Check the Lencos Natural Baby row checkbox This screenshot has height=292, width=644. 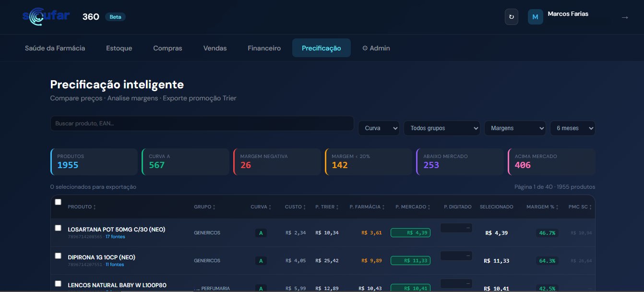tap(58, 283)
